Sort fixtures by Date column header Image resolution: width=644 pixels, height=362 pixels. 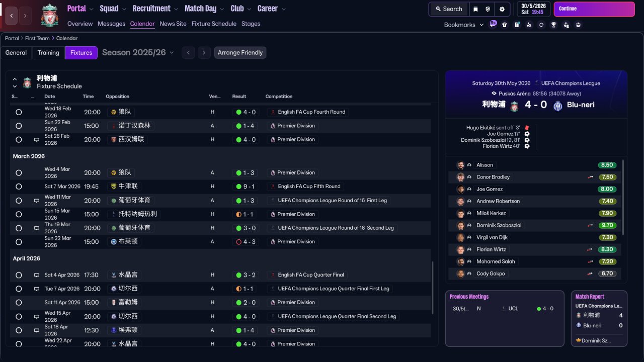point(50,97)
